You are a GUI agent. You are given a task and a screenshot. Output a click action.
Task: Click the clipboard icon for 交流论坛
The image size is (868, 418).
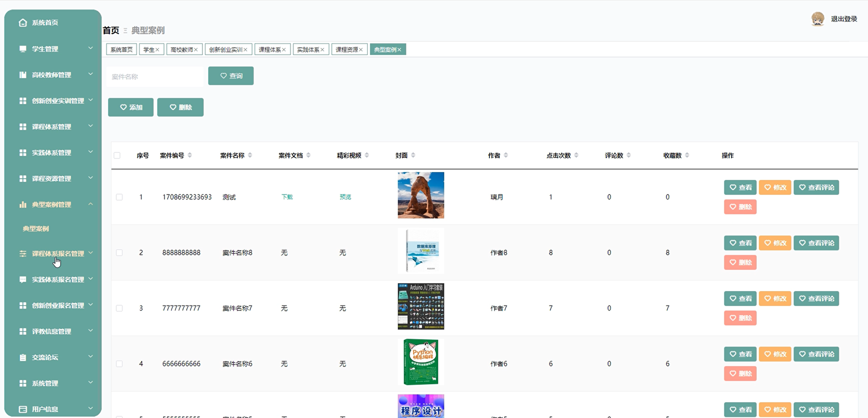23,357
